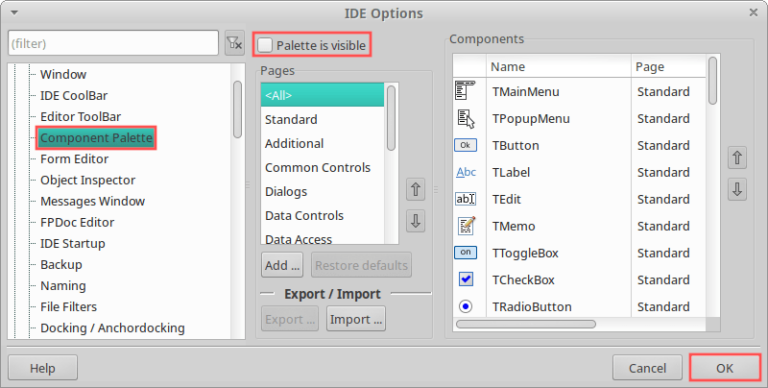Select the TRadioButton row name
This screenshot has height=388, width=768.
[531, 307]
